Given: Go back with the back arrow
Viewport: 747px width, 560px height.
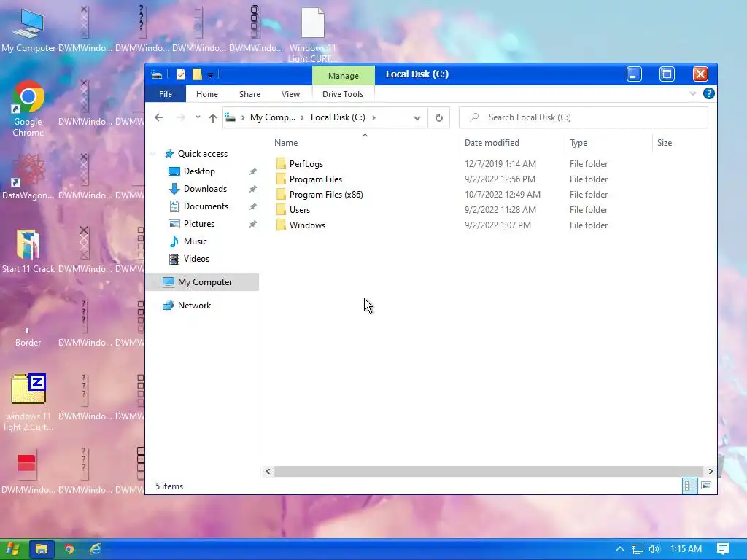Looking at the screenshot, I should [x=159, y=117].
